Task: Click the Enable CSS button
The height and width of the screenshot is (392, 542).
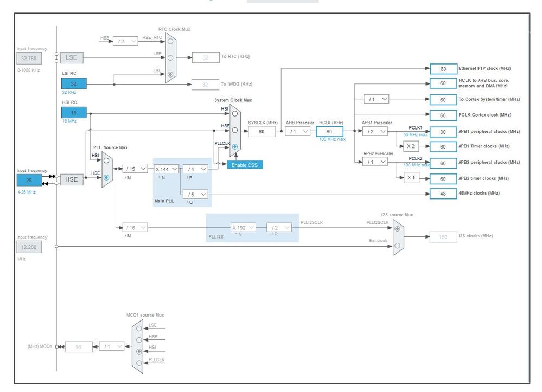Action: [x=245, y=165]
